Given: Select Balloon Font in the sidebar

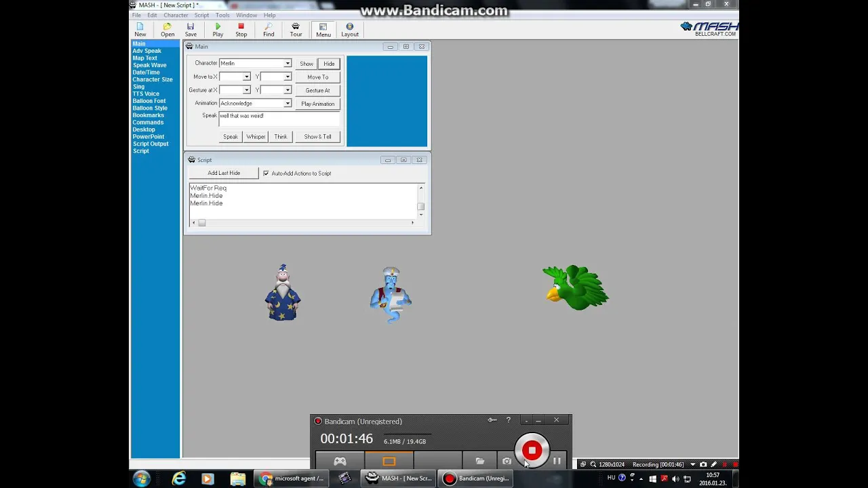Looking at the screenshot, I should point(149,101).
